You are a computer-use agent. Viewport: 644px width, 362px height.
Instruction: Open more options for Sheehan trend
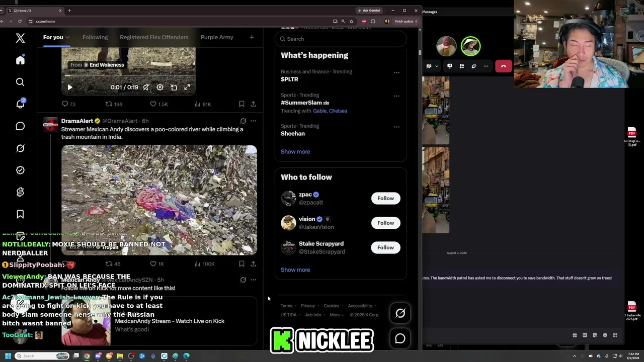tap(396, 127)
